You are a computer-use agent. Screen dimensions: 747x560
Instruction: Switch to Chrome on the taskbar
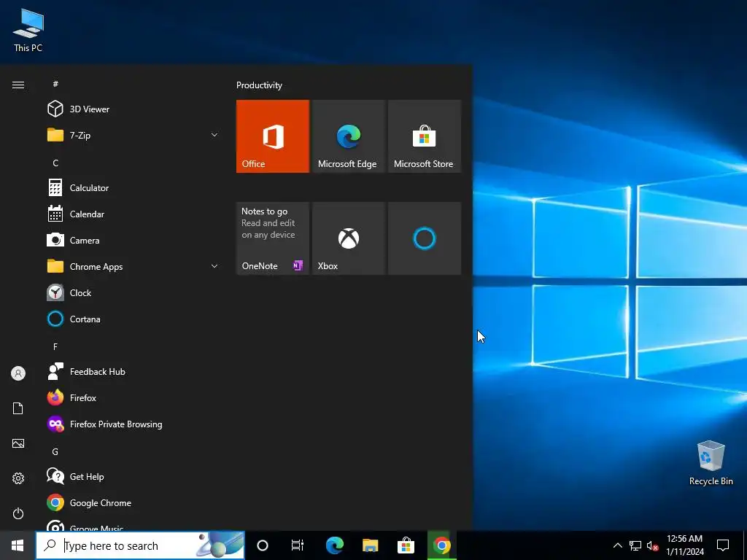pos(441,545)
